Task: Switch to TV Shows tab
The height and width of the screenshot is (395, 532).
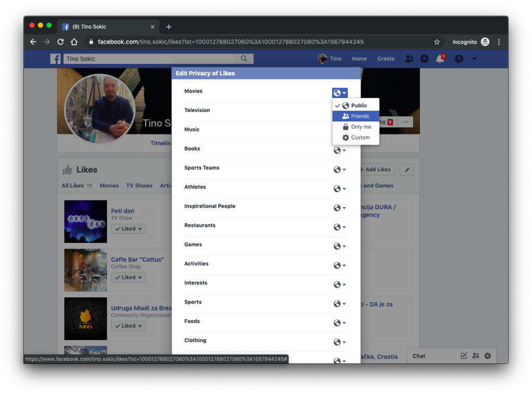Action: [139, 185]
